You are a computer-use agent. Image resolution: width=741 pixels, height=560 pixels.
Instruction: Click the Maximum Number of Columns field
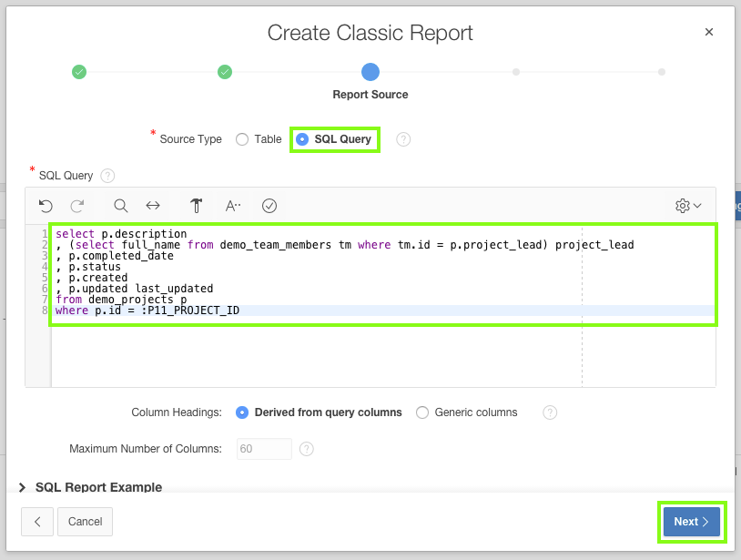(263, 448)
